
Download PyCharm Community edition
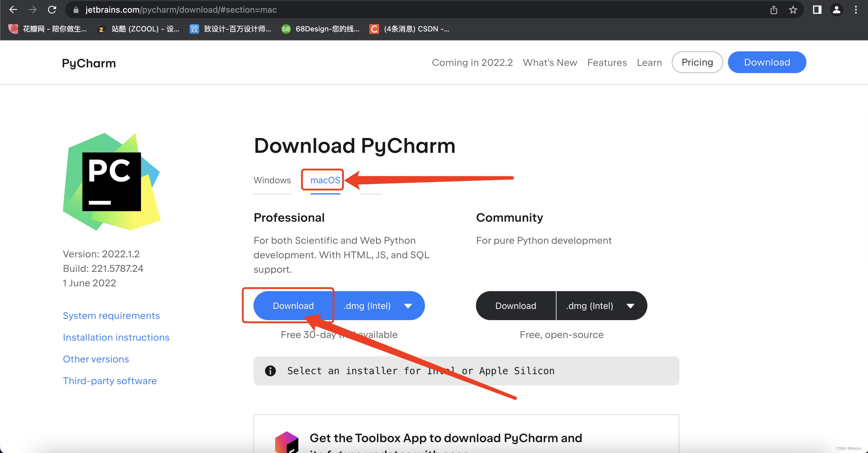pyautogui.click(x=515, y=306)
